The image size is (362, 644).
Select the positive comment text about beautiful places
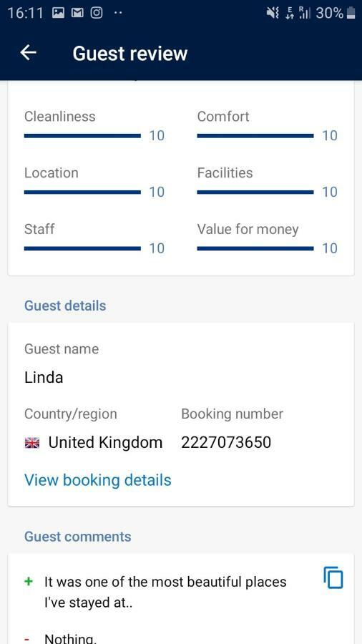[x=165, y=592]
